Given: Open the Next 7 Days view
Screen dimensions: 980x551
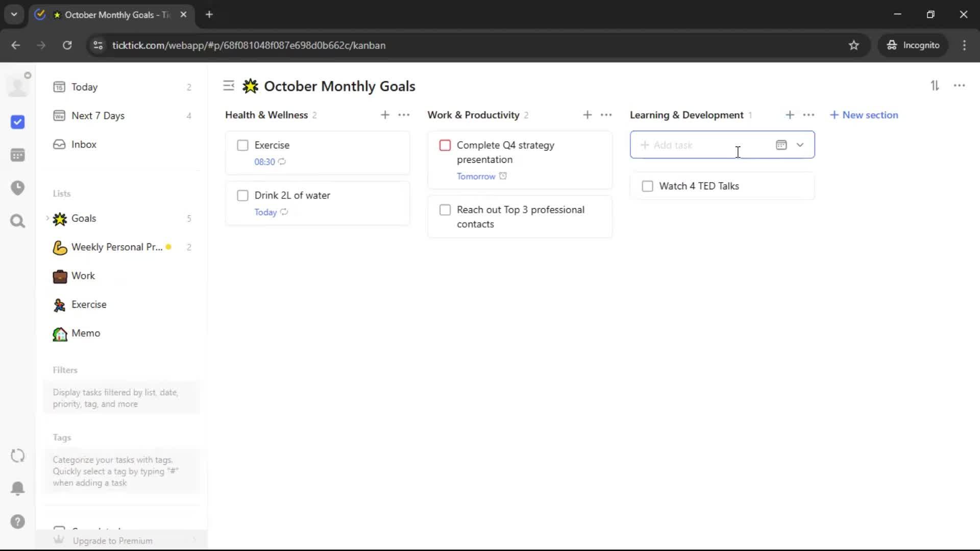Looking at the screenshot, I should tap(98, 116).
